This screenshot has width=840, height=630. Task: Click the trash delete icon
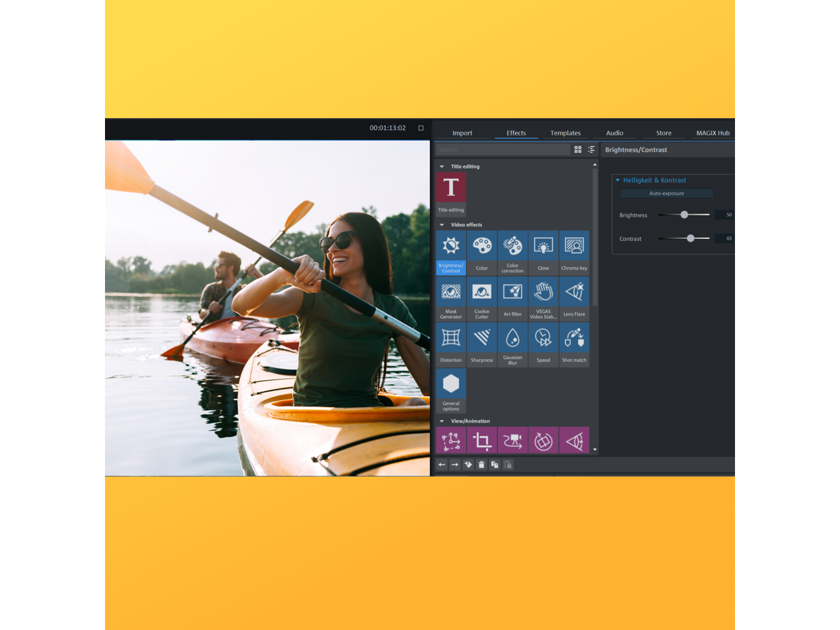pos(482,465)
